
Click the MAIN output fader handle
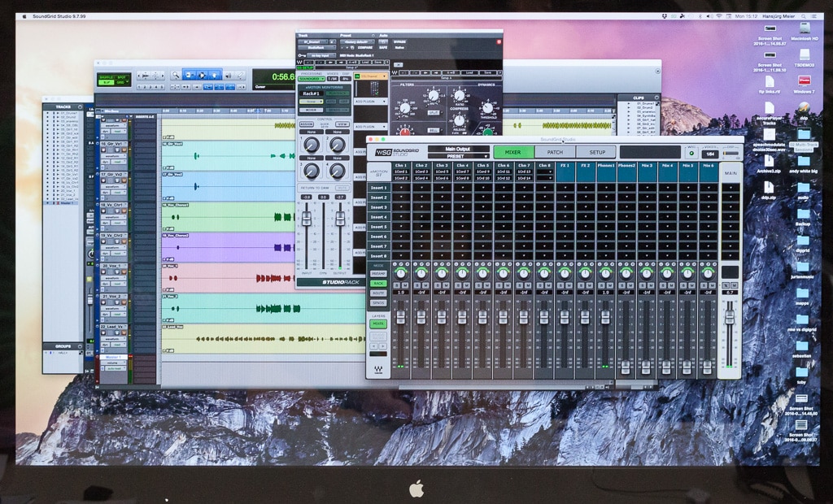pos(730,315)
